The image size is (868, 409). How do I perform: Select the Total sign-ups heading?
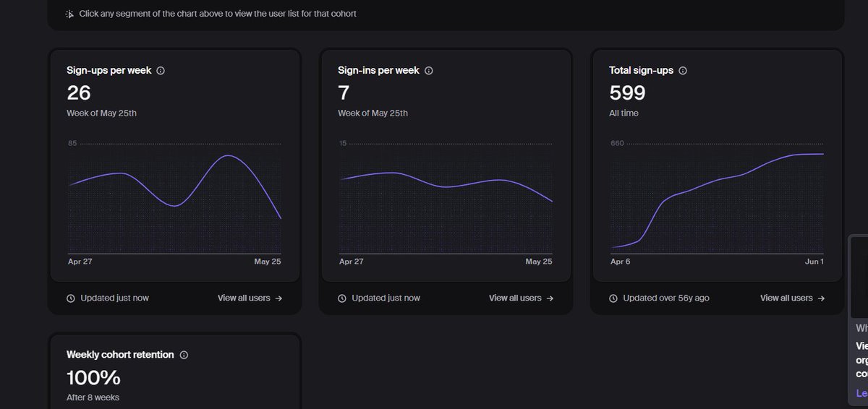coord(642,71)
